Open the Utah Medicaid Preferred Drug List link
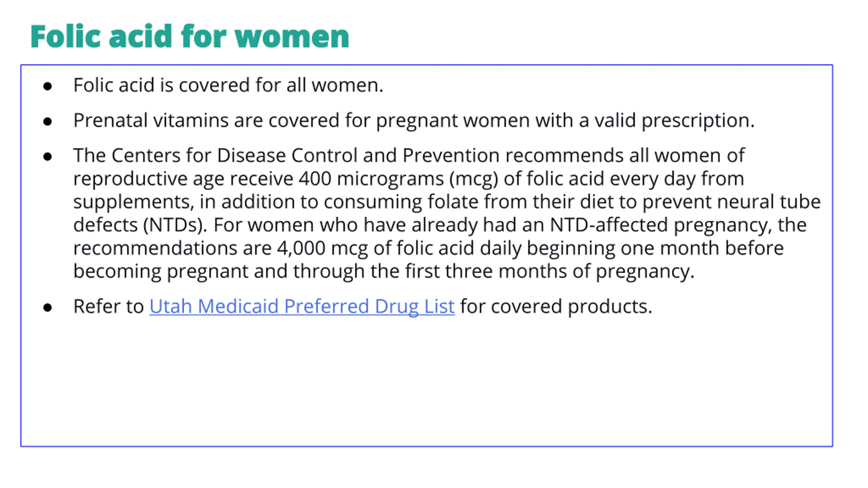 (x=302, y=306)
